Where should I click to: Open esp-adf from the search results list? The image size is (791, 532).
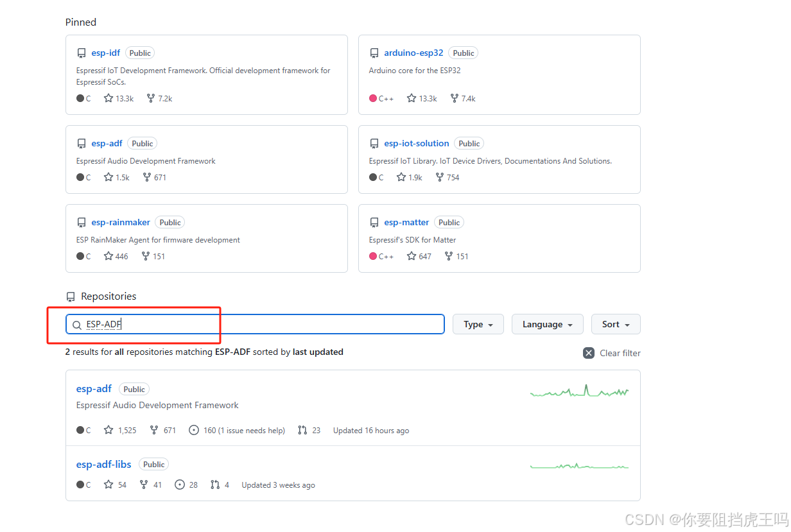(94, 388)
